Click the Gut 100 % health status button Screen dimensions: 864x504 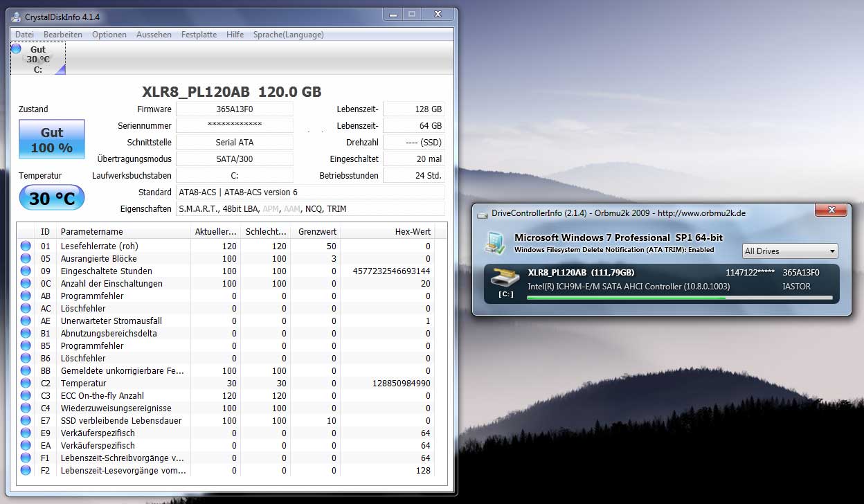tap(52, 140)
